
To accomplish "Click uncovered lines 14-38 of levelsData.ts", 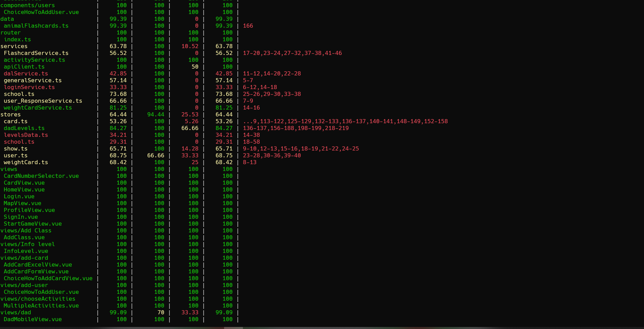I will (x=251, y=135).
